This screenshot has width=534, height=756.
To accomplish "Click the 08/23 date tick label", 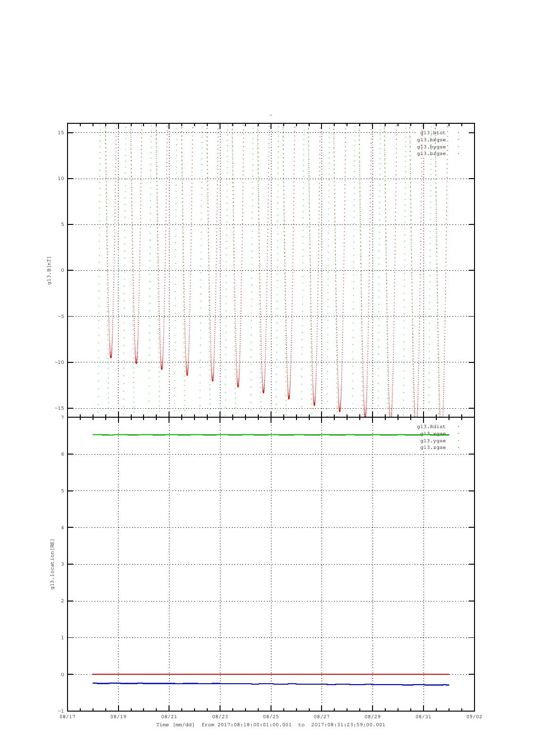I will pos(220,717).
